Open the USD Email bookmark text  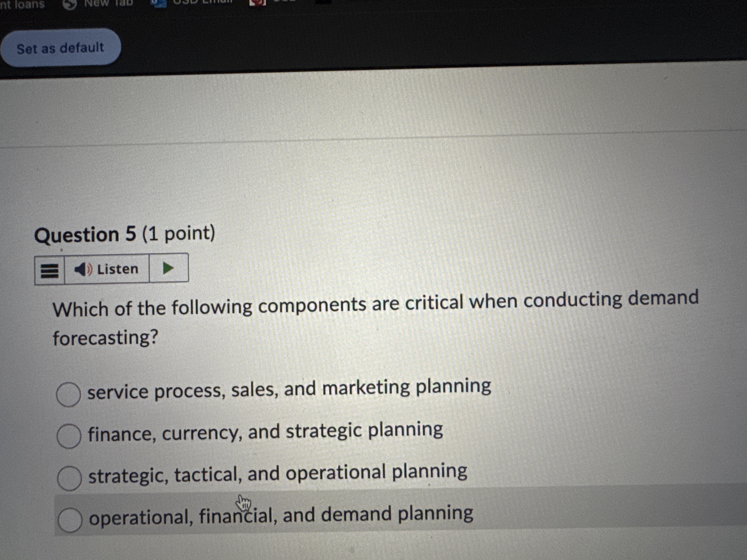click(203, 2)
